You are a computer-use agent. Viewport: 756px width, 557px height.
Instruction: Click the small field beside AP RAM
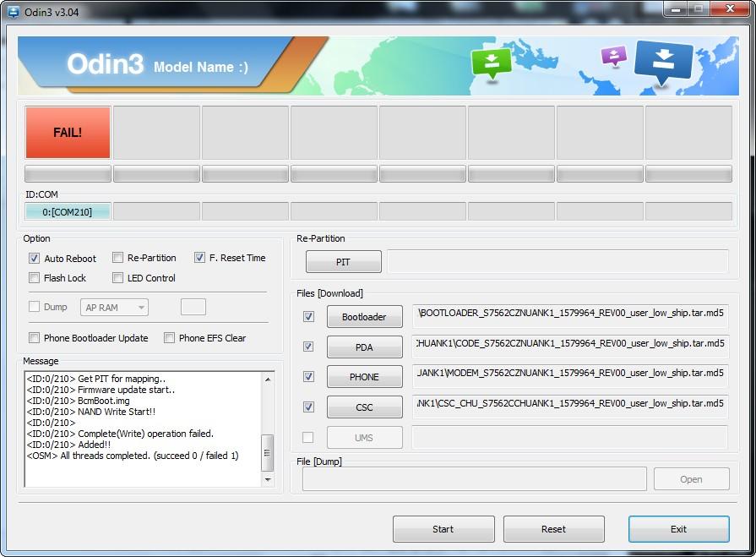coord(193,307)
